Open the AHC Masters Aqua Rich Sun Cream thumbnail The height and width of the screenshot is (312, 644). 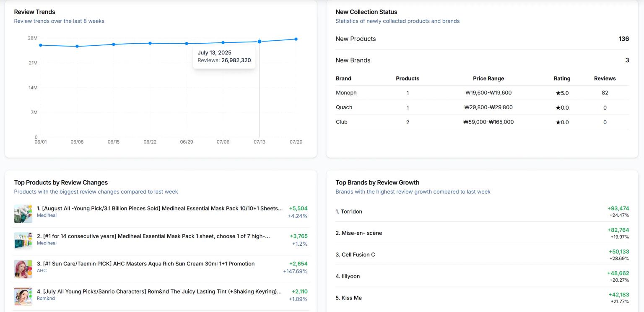(x=23, y=269)
